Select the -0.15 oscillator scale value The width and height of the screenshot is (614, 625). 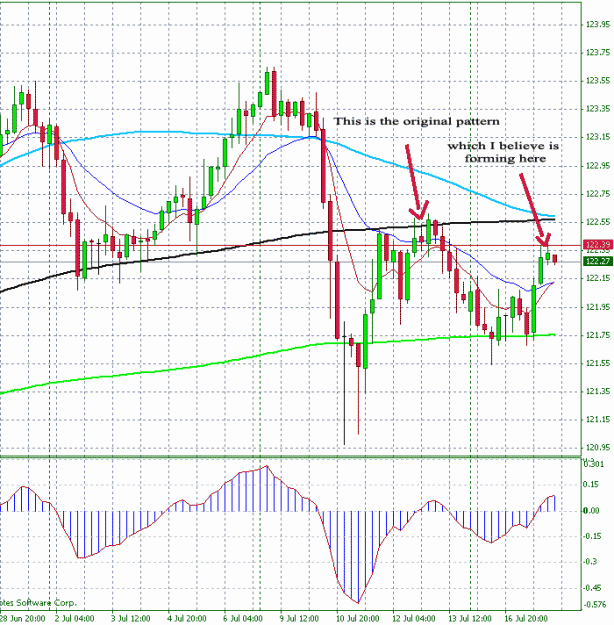(x=592, y=537)
